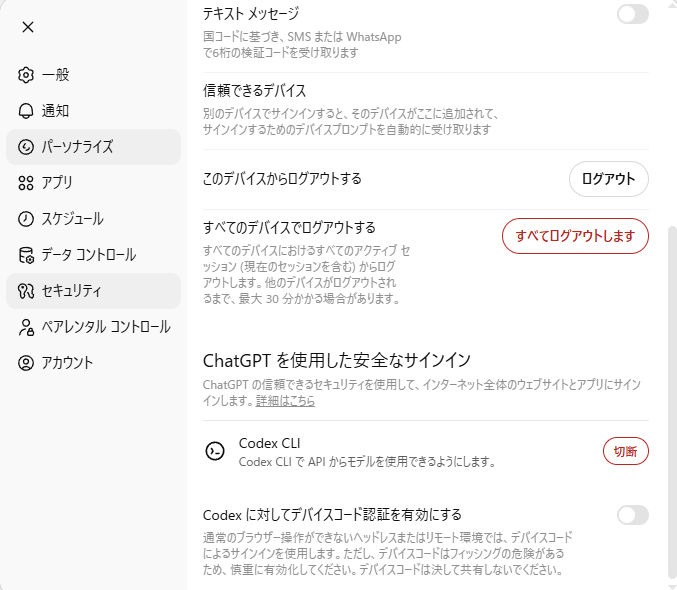The height and width of the screenshot is (590, 677).
Task: Open the 一般 settings tab
Action: click(x=56, y=75)
